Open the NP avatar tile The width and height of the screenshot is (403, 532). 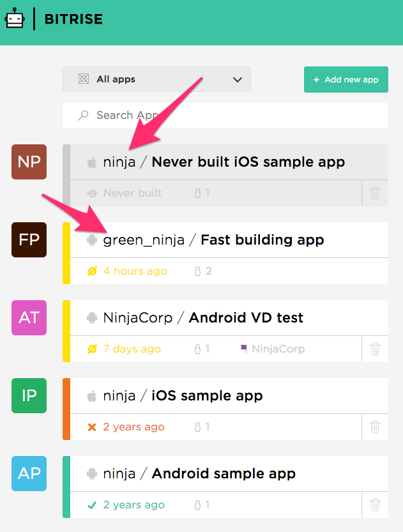[x=29, y=162]
